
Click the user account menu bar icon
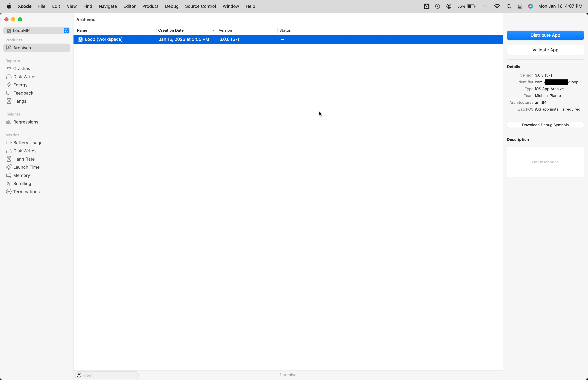[449, 6]
